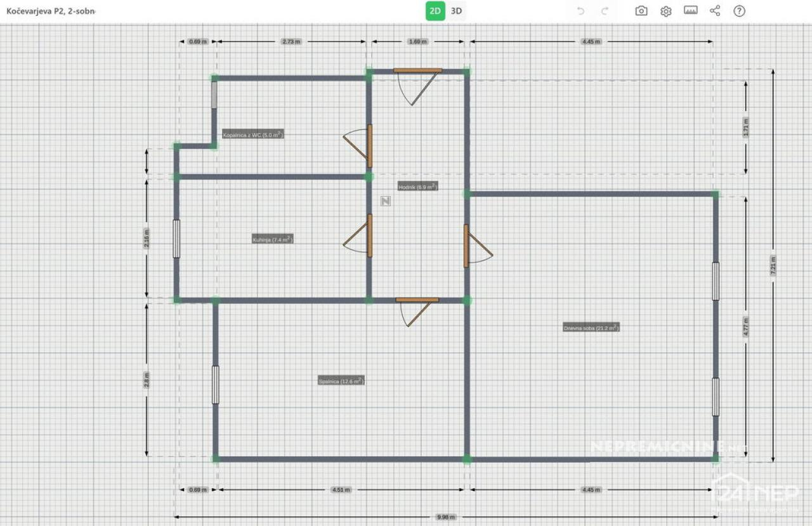
Task: Click the 9.98 m total width dimension
Action: pos(446,517)
